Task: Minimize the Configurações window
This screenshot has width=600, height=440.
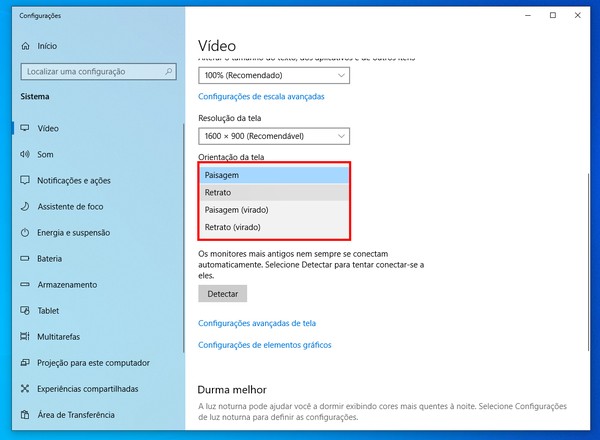Action: pyautogui.click(x=528, y=15)
